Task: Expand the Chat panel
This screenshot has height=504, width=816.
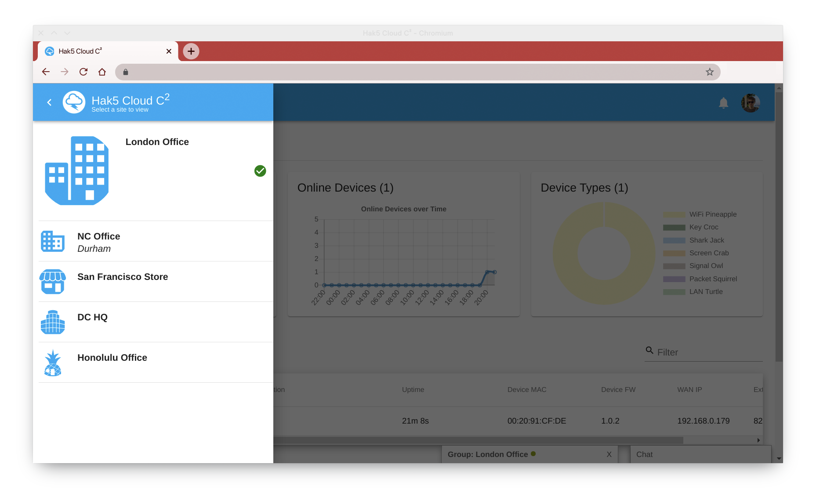Action: pyautogui.click(x=700, y=454)
